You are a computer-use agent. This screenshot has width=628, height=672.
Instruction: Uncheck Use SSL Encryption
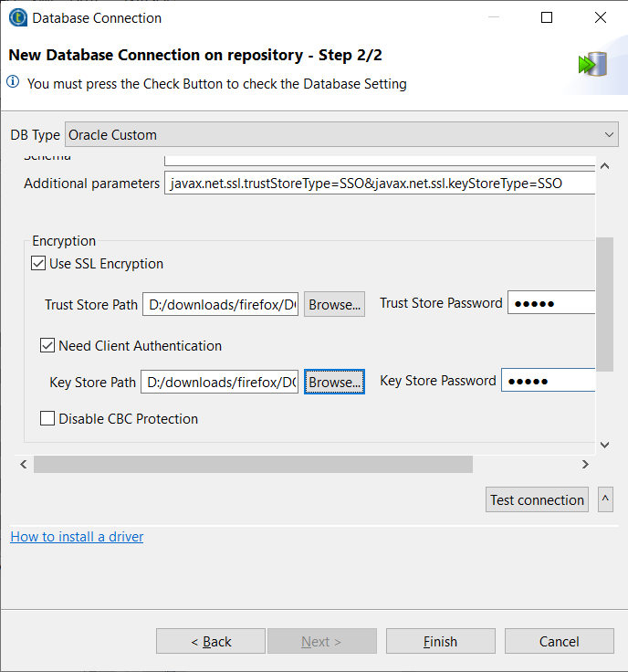coord(38,264)
